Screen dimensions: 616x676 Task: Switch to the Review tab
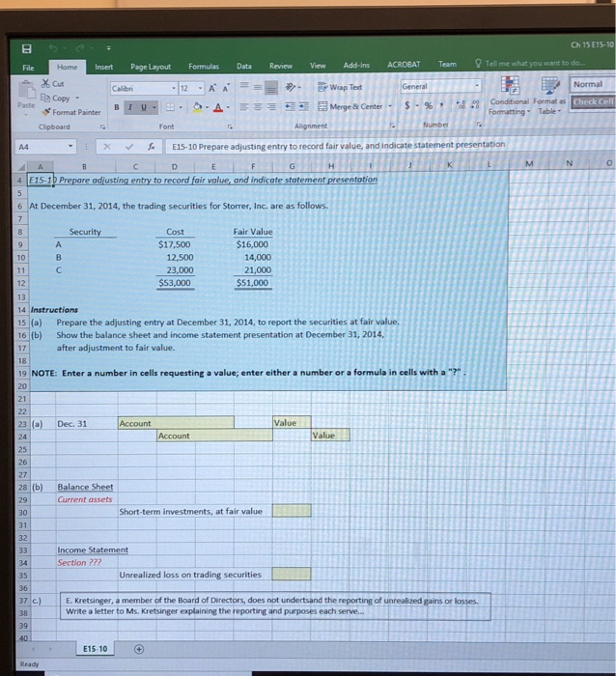click(x=281, y=66)
